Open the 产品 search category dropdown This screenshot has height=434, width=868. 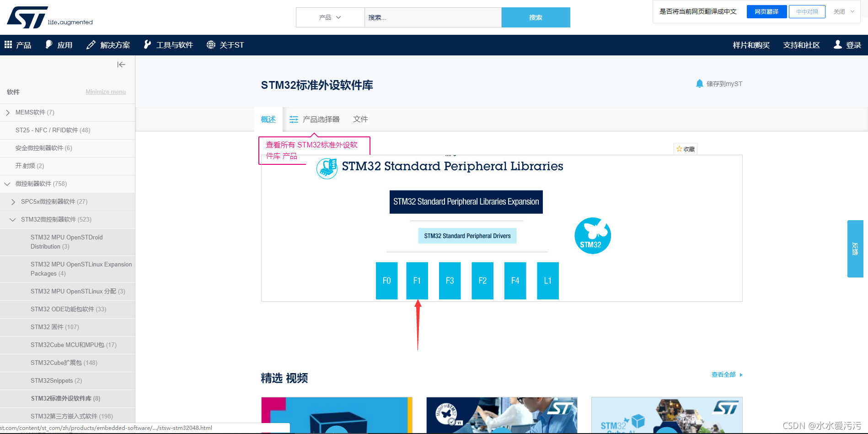click(x=330, y=17)
